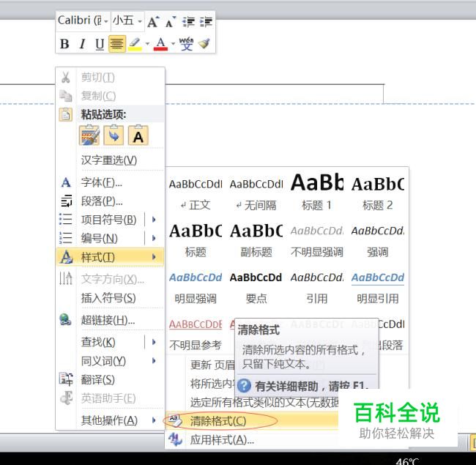Image resolution: width=476 pixels, height=465 pixels.
Task: Apply the 强调 style
Action: point(378,240)
